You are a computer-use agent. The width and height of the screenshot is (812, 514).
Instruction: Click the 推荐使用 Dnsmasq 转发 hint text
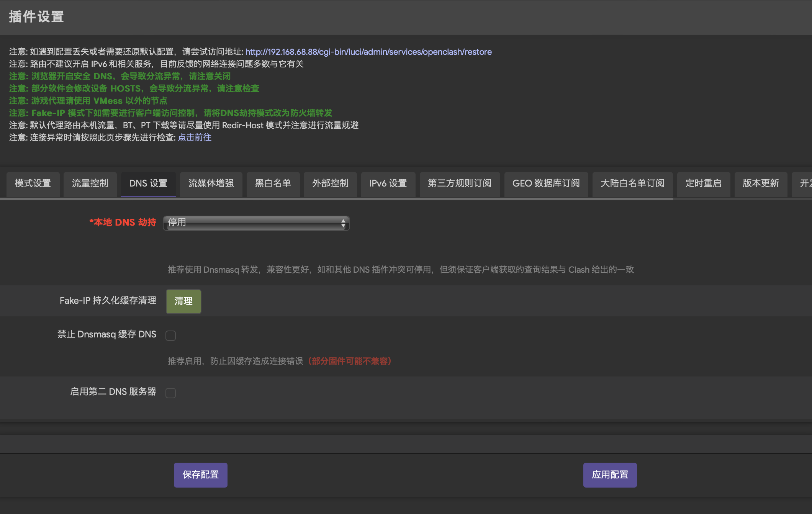pos(401,270)
